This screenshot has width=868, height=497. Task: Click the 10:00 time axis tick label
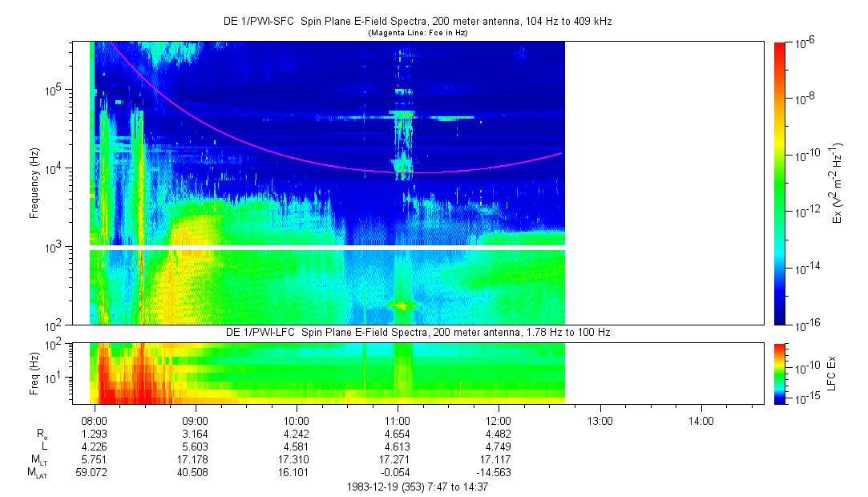pyautogui.click(x=297, y=420)
